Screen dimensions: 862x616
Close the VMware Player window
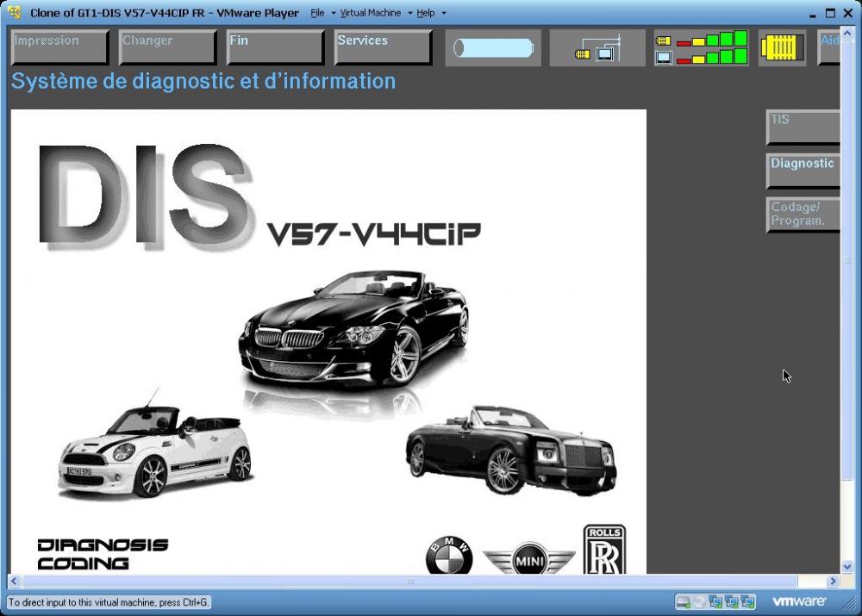click(x=848, y=13)
